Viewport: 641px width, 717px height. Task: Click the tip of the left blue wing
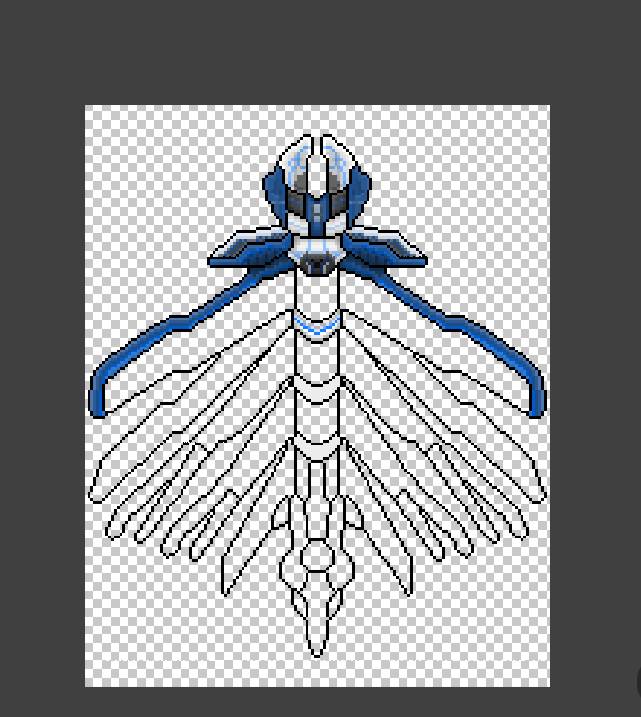98,399
